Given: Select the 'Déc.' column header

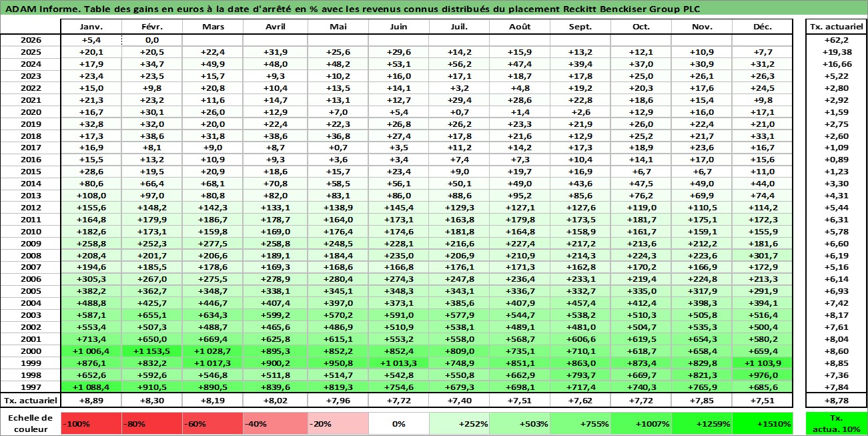Looking at the screenshot, I should click(x=762, y=27).
